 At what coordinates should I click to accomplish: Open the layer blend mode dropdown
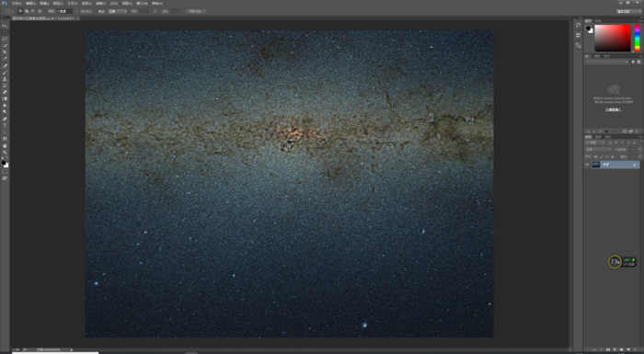[x=599, y=150]
